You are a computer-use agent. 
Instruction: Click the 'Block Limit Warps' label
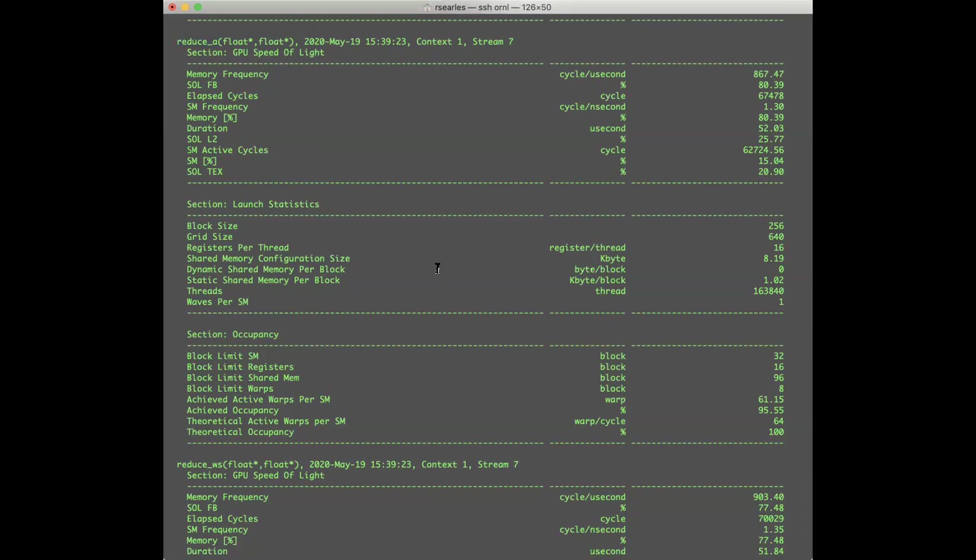tap(230, 389)
